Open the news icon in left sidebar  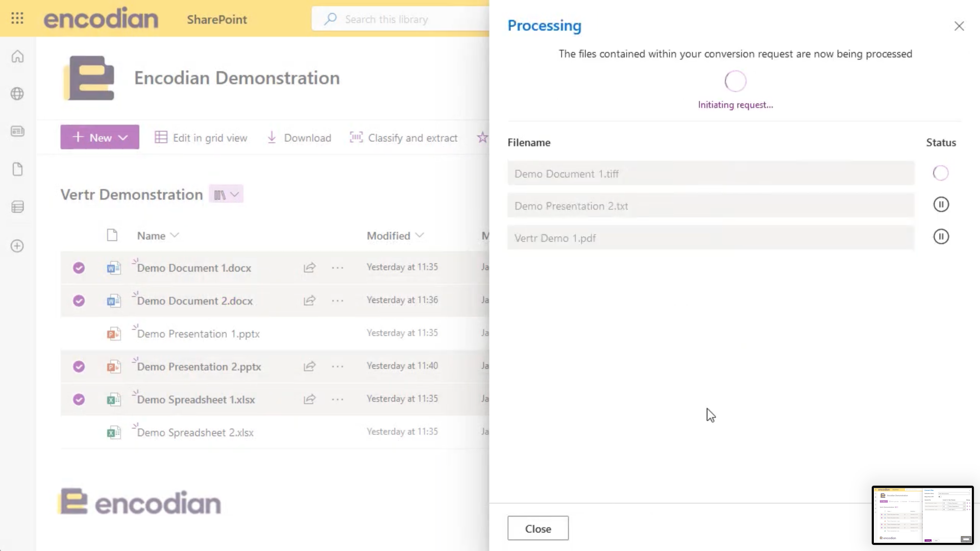pyautogui.click(x=17, y=132)
